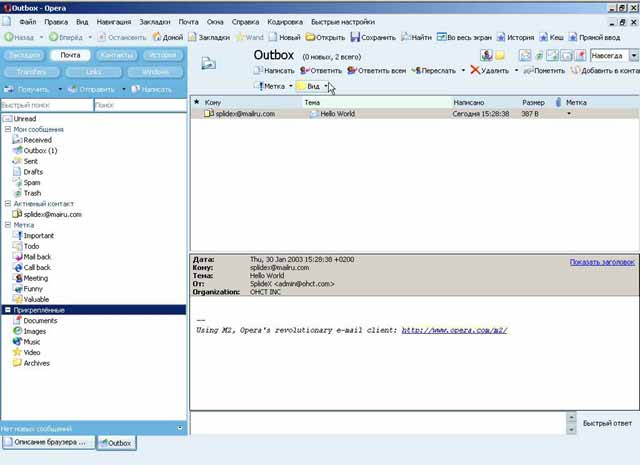Forward the message with Переслать
Viewport: 640px width, 465px height.
coord(433,71)
